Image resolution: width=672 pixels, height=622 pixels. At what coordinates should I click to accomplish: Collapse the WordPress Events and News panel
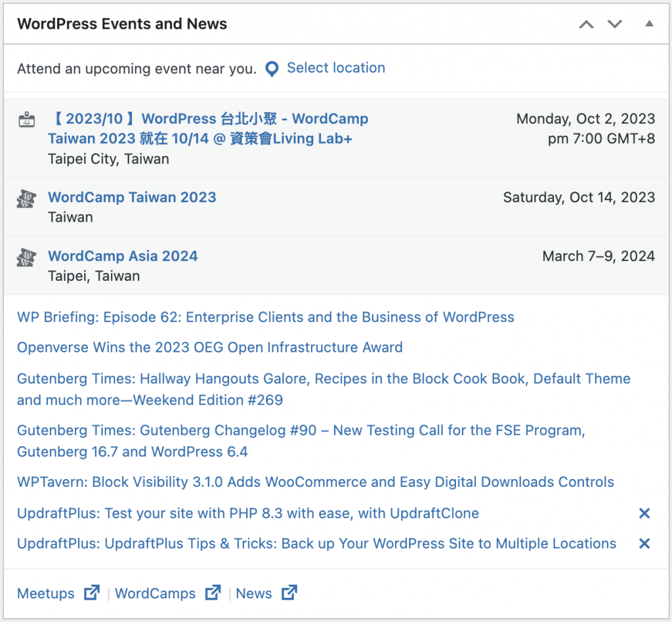coord(649,24)
